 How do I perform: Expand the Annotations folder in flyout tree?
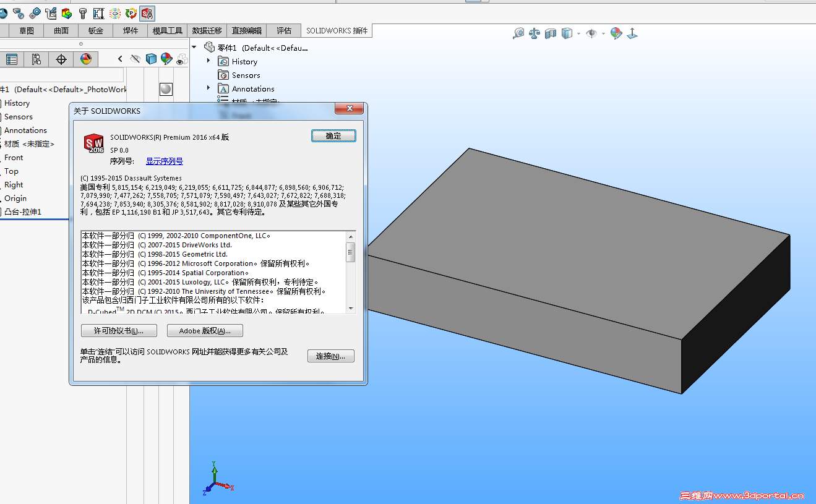[208, 88]
